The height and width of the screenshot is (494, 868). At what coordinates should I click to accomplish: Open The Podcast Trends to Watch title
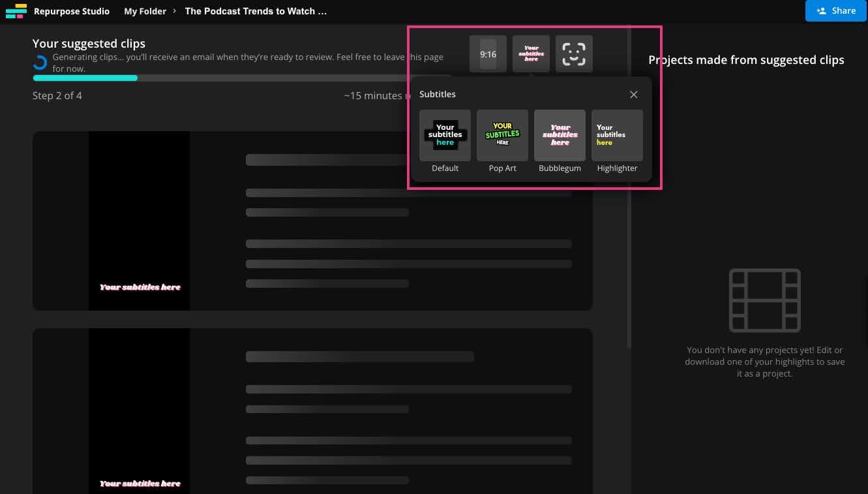256,11
